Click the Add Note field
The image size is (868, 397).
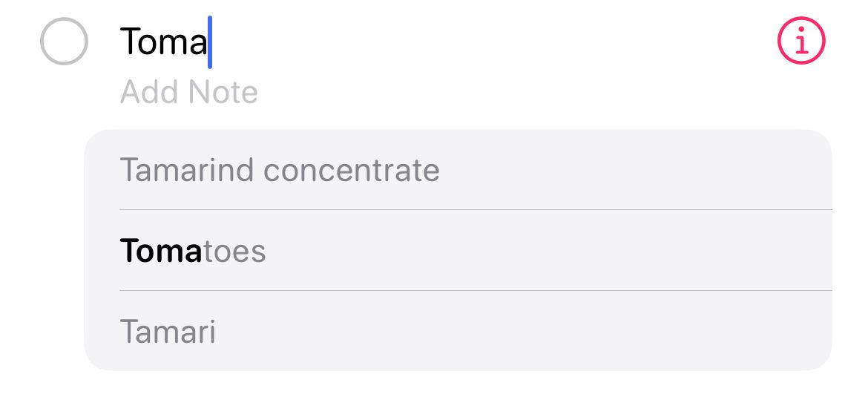(189, 93)
